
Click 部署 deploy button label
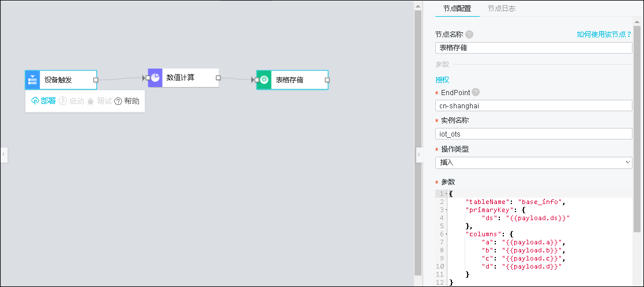48,101
